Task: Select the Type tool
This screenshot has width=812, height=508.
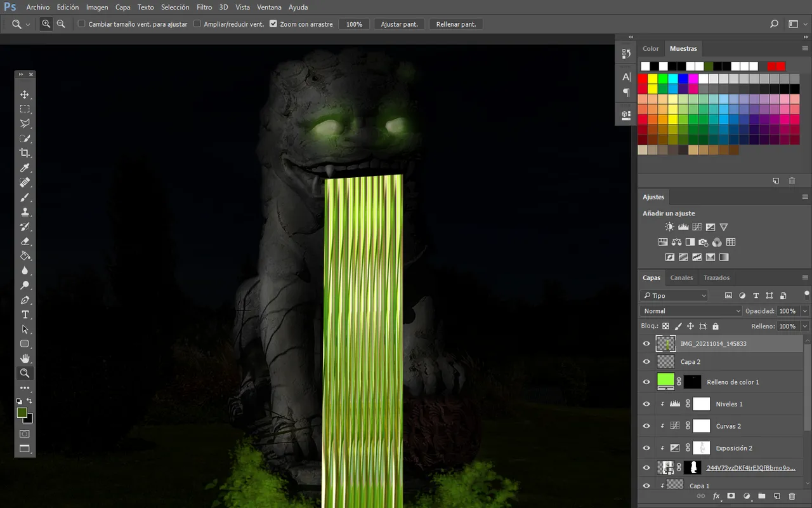Action: [25, 315]
